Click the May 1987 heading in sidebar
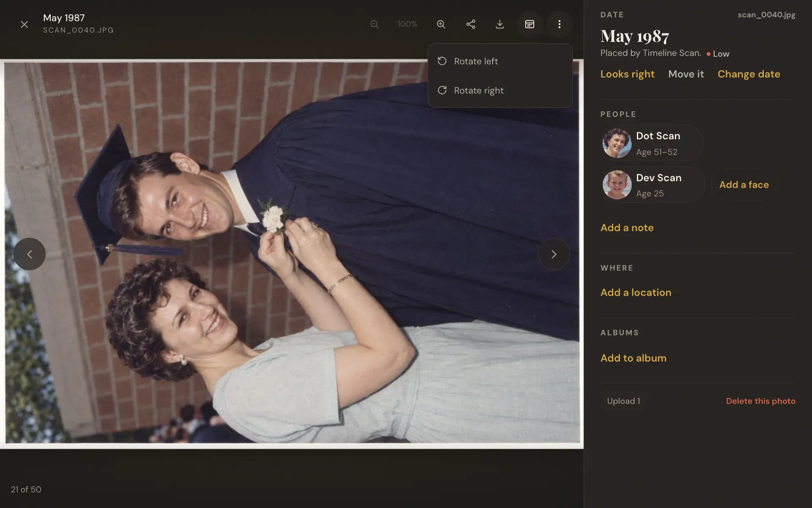Image resolution: width=812 pixels, height=508 pixels. tap(634, 36)
